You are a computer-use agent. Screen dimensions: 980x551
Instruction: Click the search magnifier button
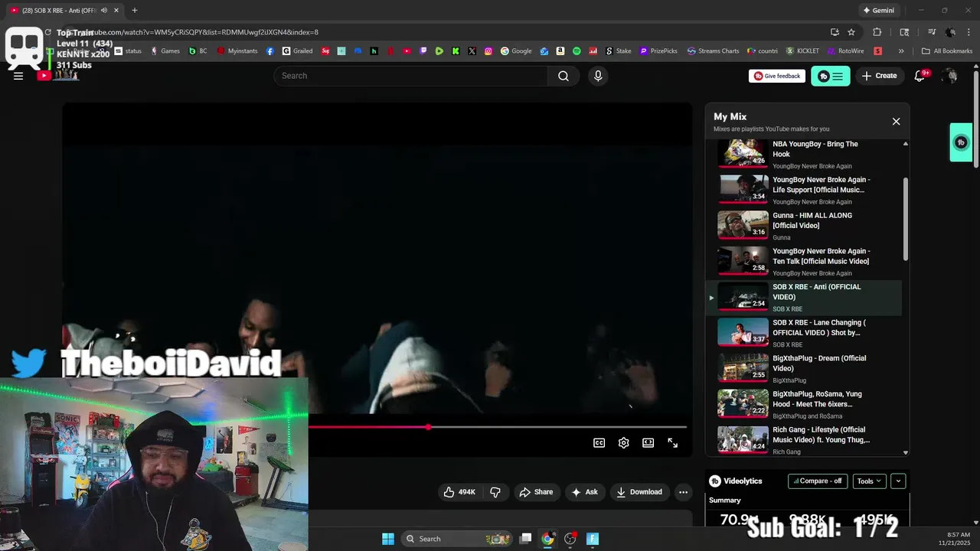click(563, 76)
